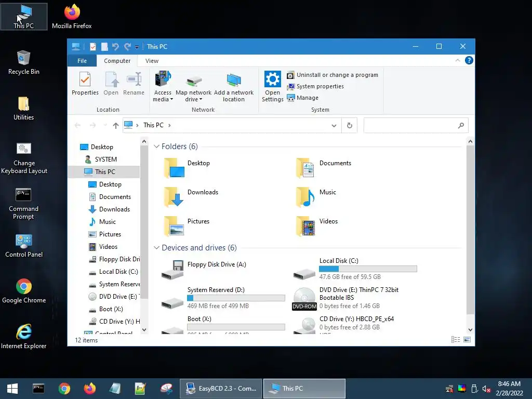Click Uninstall or change a program
Viewport: 532px width, 399px height.
(x=332, y=75)
